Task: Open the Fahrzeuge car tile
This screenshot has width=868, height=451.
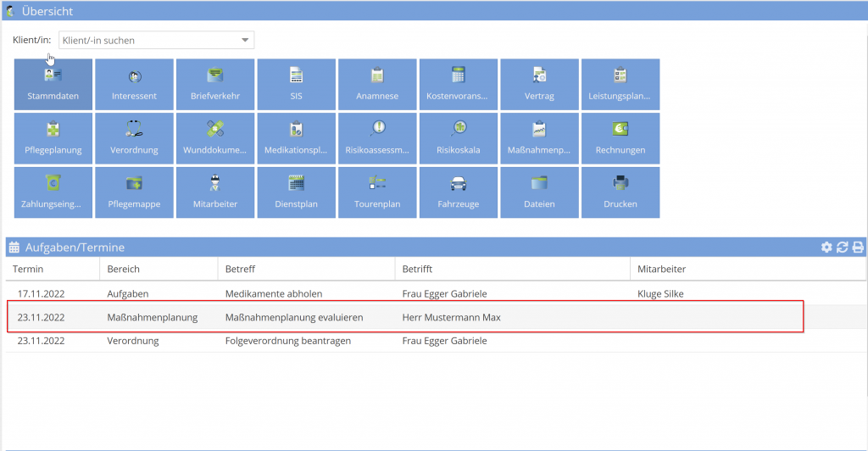Action: click(x=459, y=192)
